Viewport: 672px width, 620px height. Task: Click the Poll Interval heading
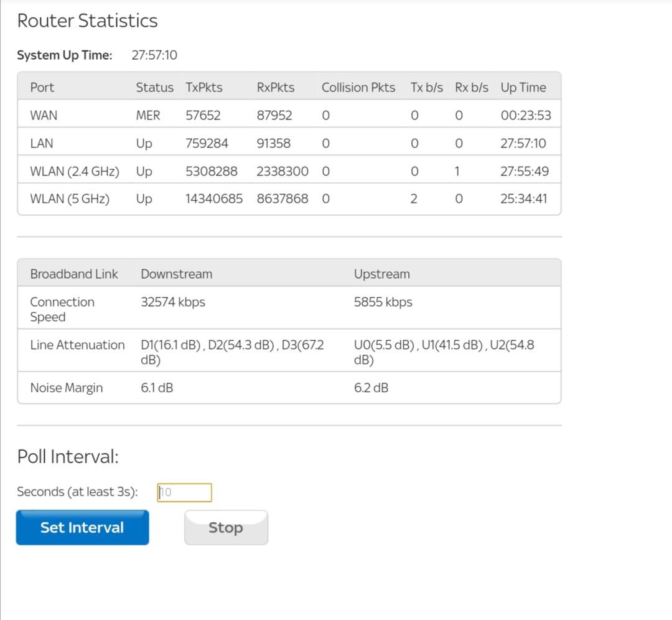67,457
